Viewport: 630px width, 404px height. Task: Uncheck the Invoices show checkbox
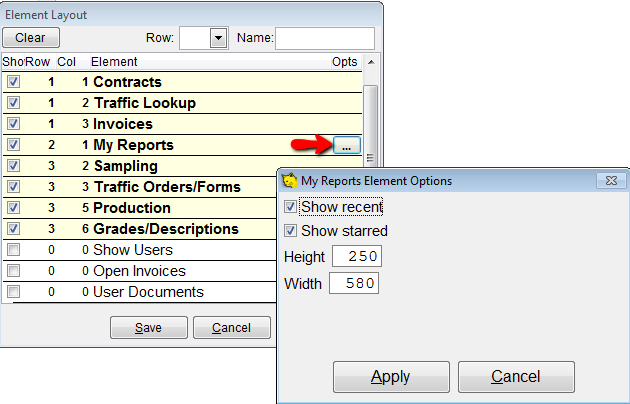(13, 123)
